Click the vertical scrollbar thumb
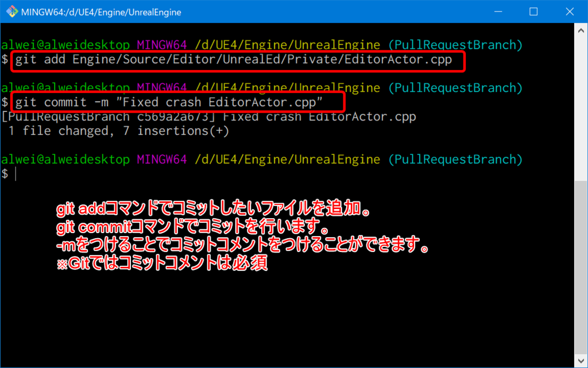Screen dimensions: 588x368 pos(581,267)
